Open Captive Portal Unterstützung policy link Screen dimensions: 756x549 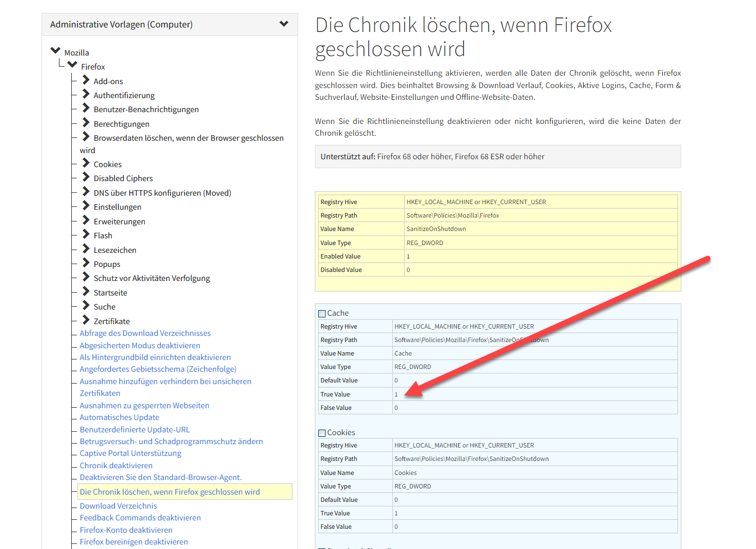tap(130, 453)
